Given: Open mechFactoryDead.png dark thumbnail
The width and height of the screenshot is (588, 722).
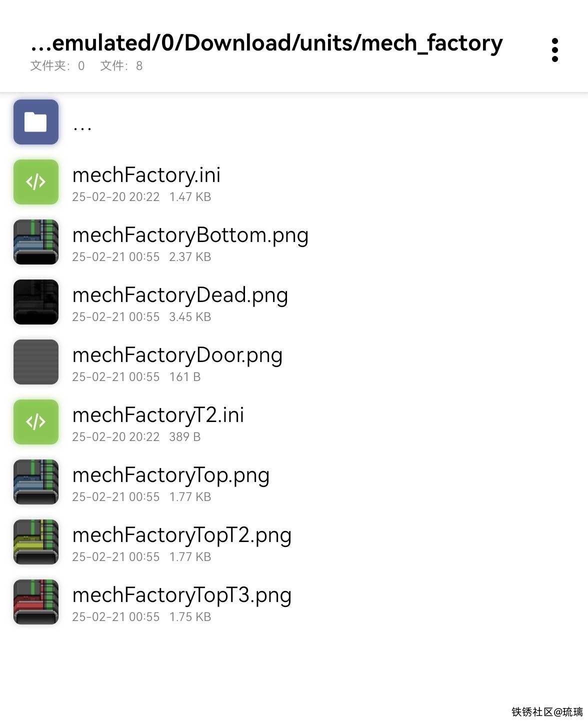Looking at the screenshot, I should (x=36, y=302).
